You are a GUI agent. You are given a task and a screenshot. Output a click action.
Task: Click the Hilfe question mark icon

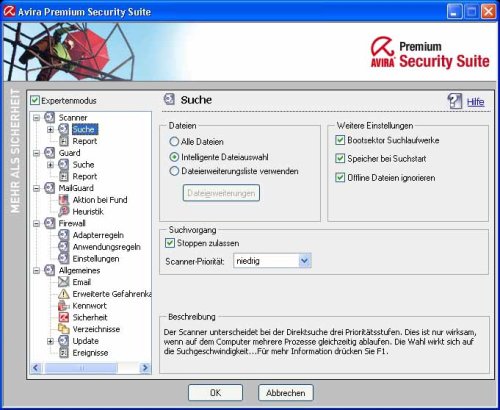tap(455, 101)
